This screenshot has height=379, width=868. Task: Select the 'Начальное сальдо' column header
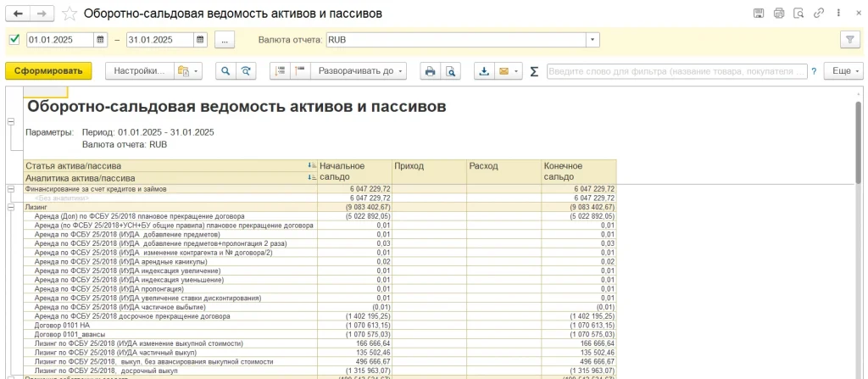coord(354,172)
